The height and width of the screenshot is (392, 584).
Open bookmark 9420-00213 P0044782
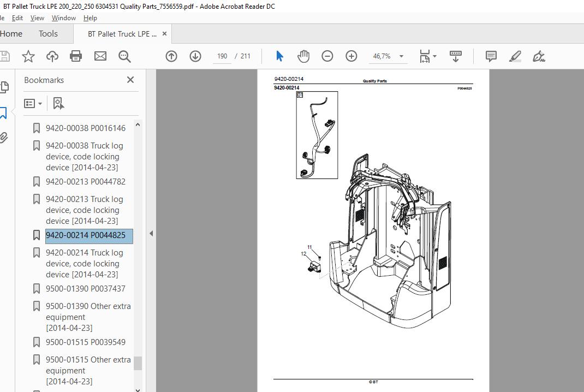pos(85,181)
